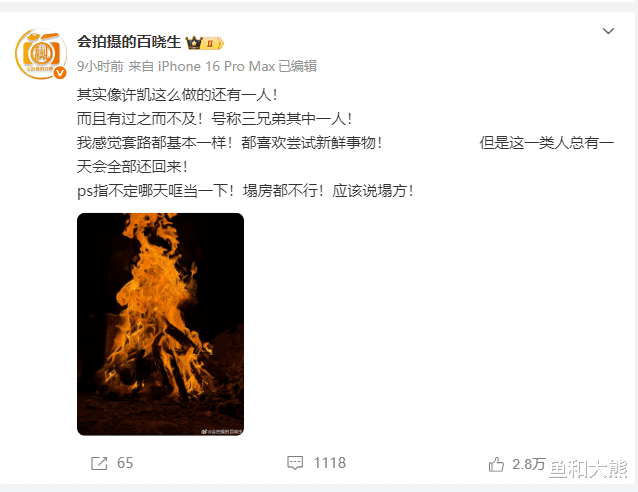Screen dimensions: 638x492
Task: Click the comment count 1118
Action: pos(330,463)
